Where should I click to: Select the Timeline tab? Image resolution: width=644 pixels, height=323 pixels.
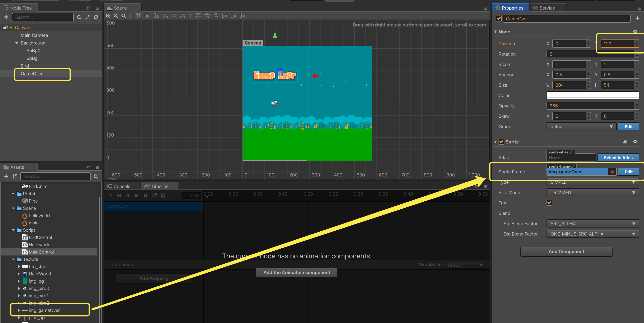pos(159,186)
